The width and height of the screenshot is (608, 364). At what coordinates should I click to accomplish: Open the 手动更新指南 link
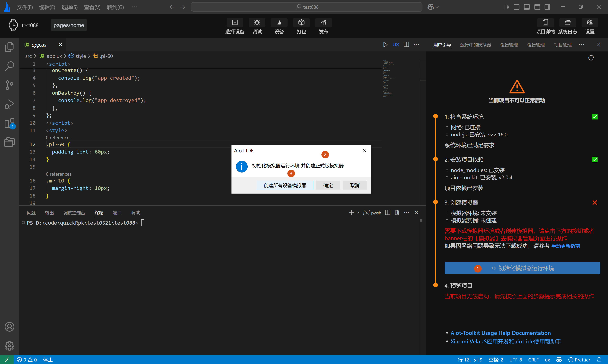click(x=566, y=246)
